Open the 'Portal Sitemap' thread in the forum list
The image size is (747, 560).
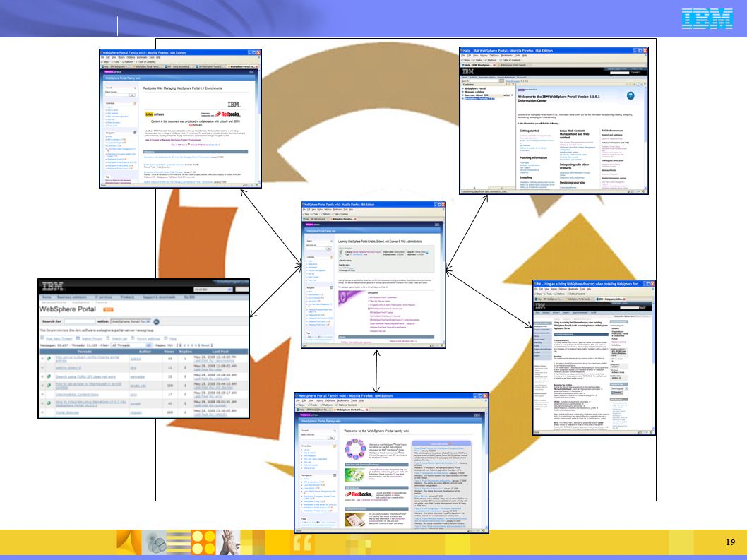(68, 412)
